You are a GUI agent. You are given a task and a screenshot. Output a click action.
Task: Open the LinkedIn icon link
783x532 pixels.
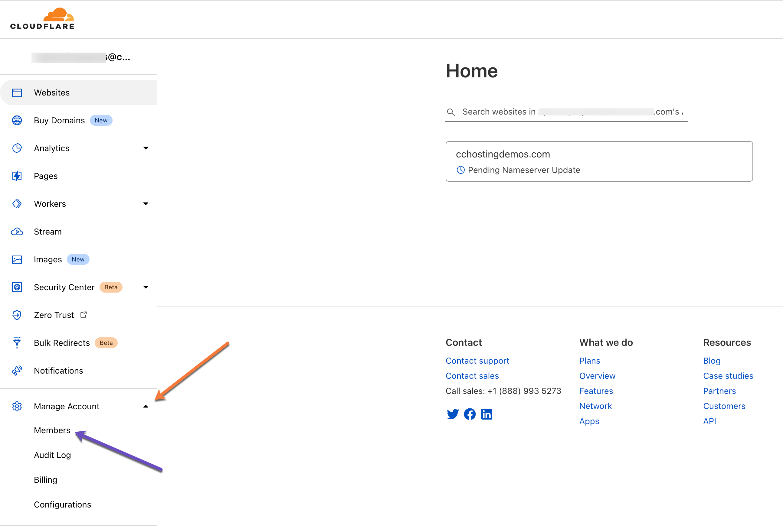487,414
